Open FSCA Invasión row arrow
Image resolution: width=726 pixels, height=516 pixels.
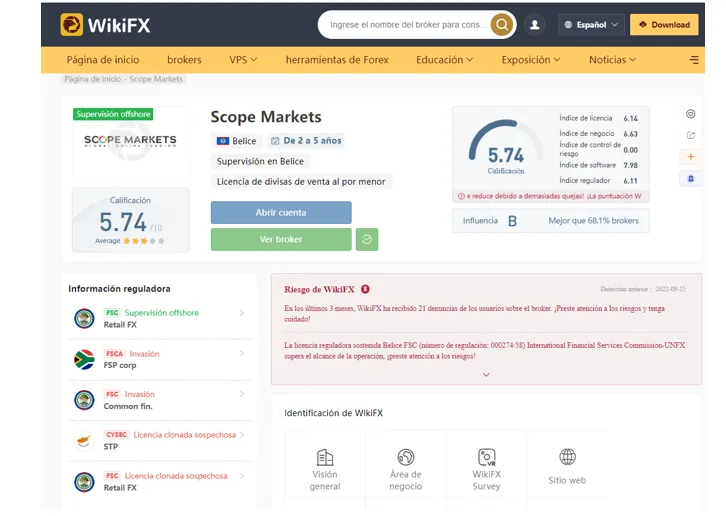(x=242, y=354)
